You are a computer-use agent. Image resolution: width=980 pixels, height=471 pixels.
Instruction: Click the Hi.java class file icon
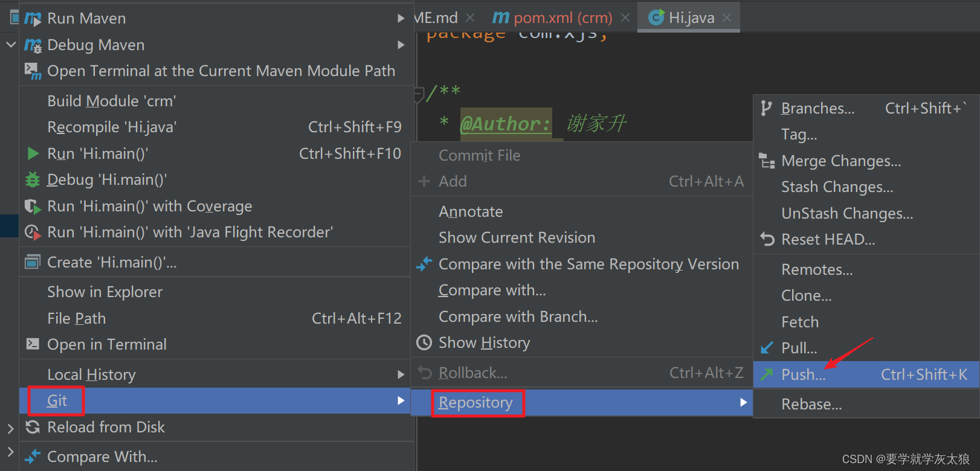[656, 18]
